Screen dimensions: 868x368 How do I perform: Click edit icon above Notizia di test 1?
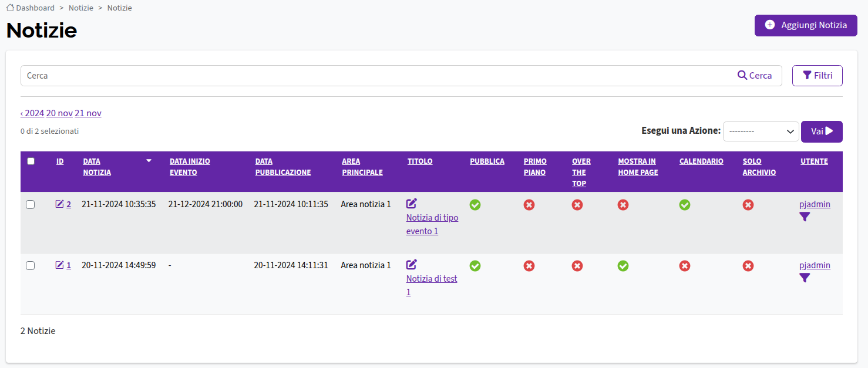point(412,264)
